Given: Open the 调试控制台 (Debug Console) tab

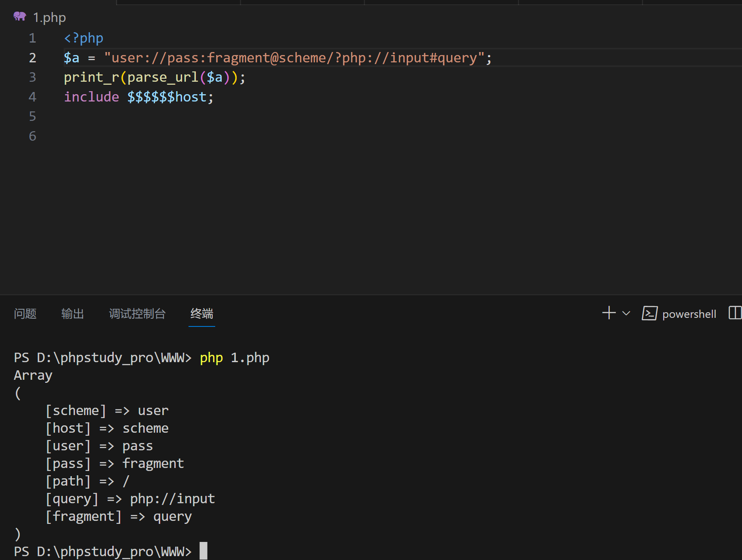Looking at the screenshot, I should coord(137,314).
